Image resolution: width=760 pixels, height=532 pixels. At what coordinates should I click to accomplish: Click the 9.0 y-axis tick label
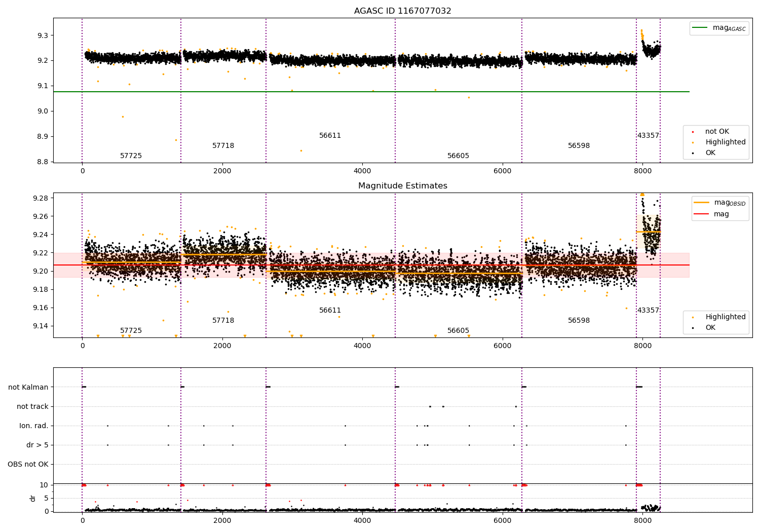point(43,111)
